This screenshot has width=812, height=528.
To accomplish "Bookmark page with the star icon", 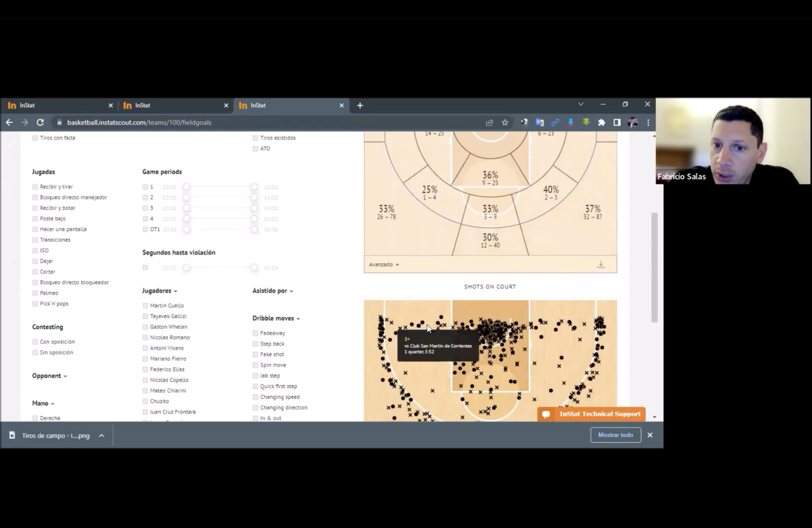I will [x=505, y=122].
